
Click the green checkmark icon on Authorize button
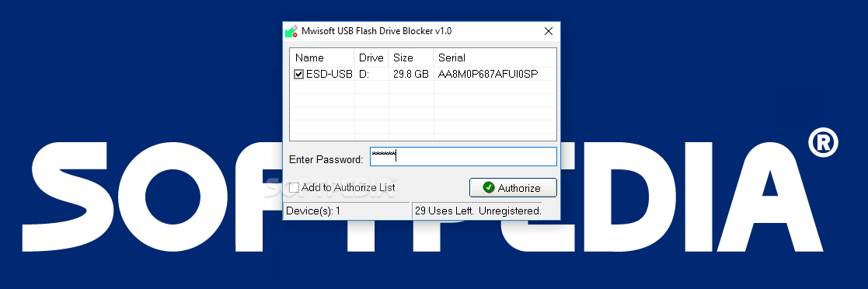488,188
